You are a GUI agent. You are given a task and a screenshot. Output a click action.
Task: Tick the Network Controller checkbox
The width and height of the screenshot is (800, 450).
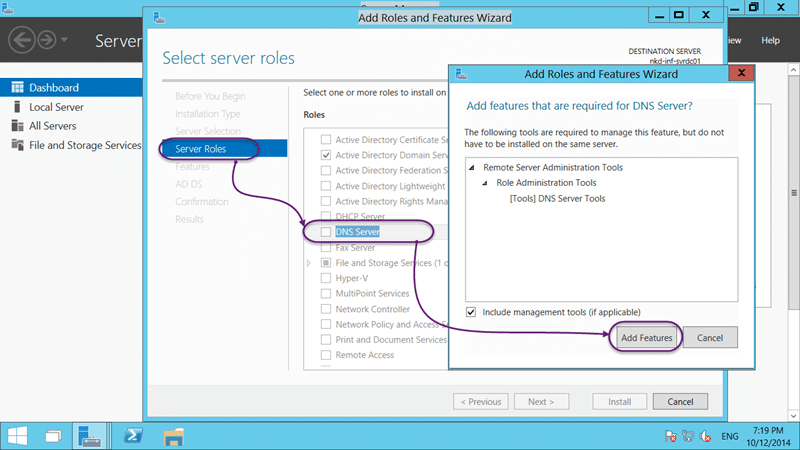click(x=326, y=309)
